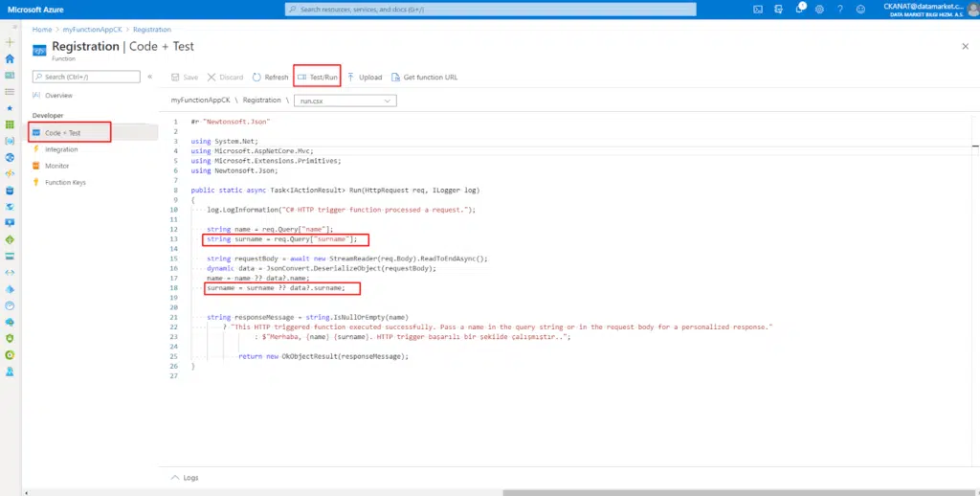Click Refresh in the toolbar
980x496 pixels.
click(x=270, y=78)
